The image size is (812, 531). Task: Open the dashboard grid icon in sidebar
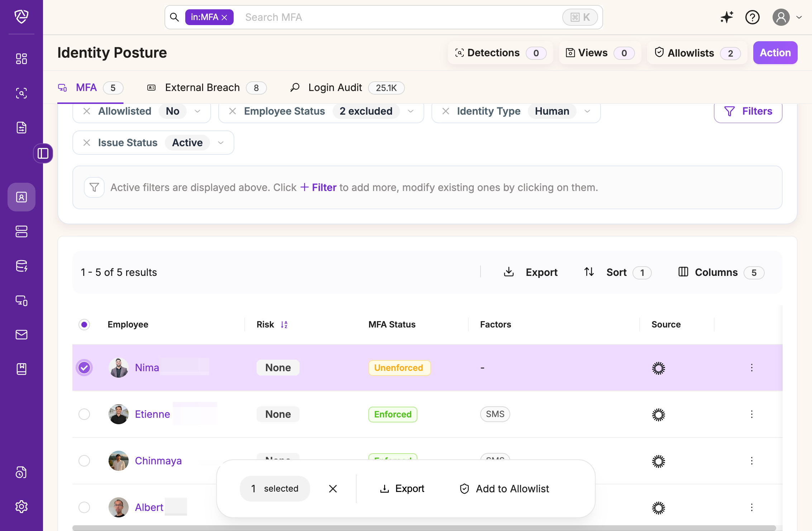22,59
